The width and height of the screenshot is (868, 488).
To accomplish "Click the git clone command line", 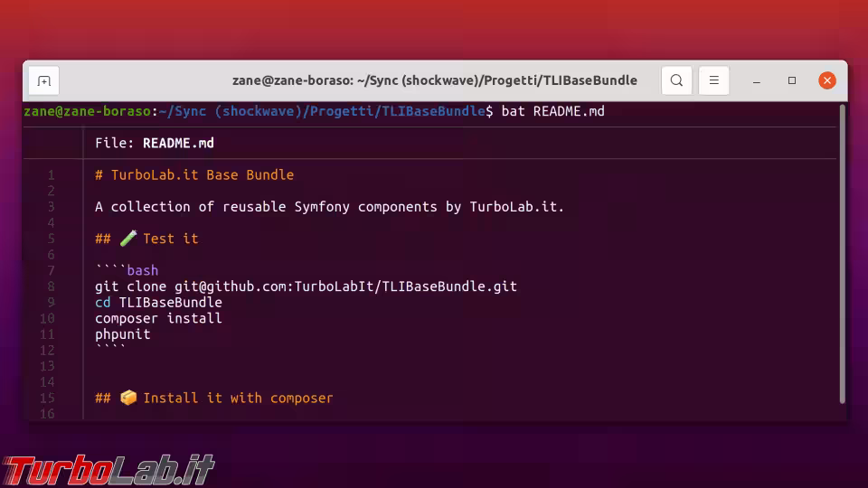I will [306, 286].
